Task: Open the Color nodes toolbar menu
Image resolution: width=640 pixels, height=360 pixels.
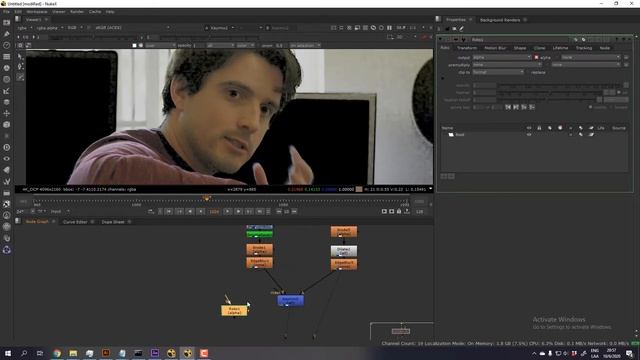Action: (7, 68)
